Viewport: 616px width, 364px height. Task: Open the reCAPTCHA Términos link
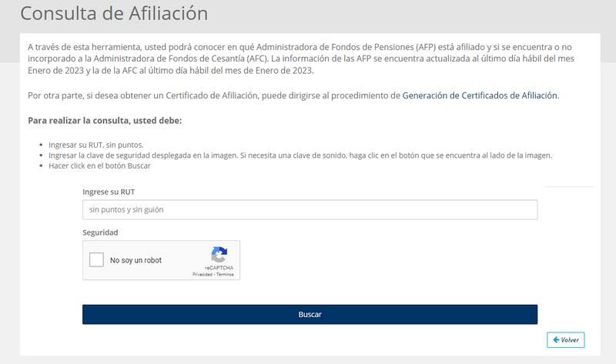click(225, 275)
